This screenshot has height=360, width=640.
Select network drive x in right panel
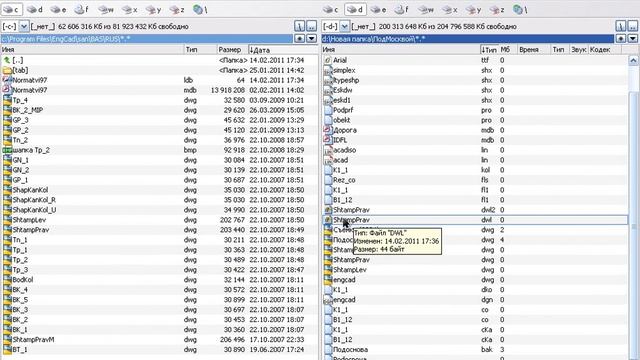click(x=450, y=9)
